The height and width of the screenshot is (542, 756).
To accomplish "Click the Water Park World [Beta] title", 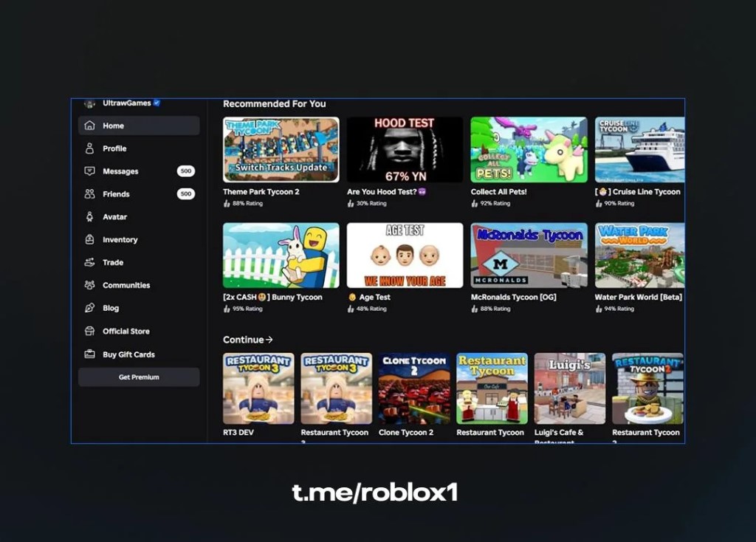I will pyautogui.click(x=639, y=297).
